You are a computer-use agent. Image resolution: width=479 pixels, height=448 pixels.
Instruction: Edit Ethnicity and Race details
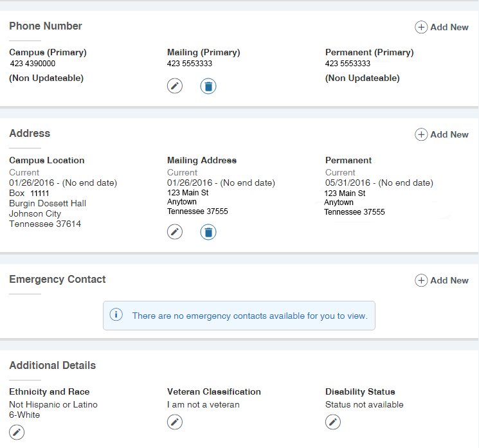pos(17,432)
